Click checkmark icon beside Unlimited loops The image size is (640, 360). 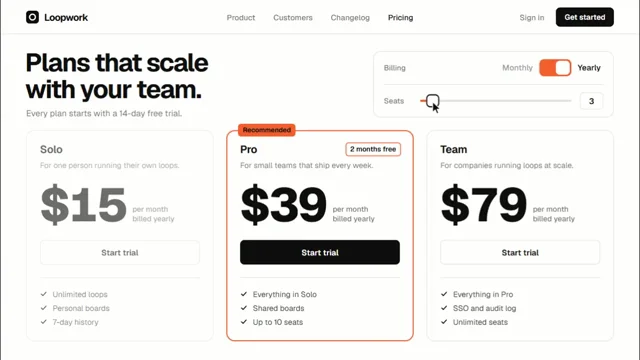(44, 294)
